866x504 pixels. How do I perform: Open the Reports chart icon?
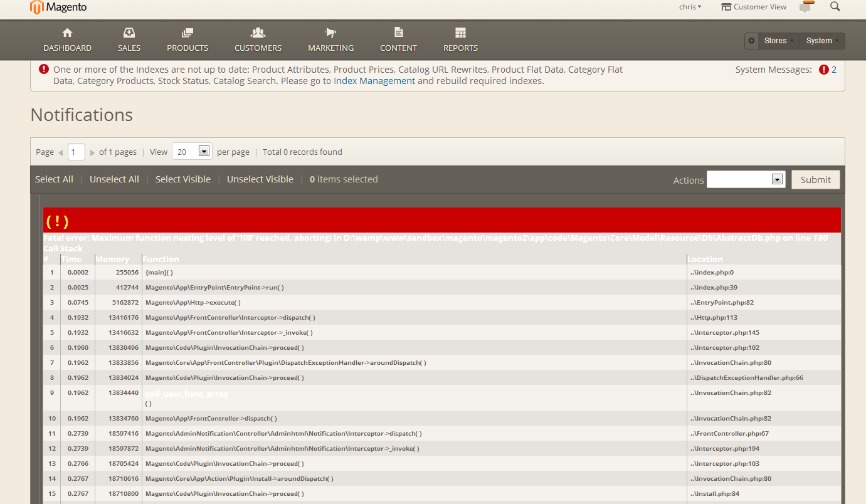pyautogui.click(x=460, y=33)
